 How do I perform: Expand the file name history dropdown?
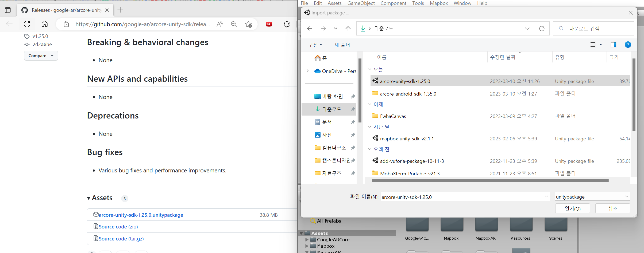[x=546, y=196]
